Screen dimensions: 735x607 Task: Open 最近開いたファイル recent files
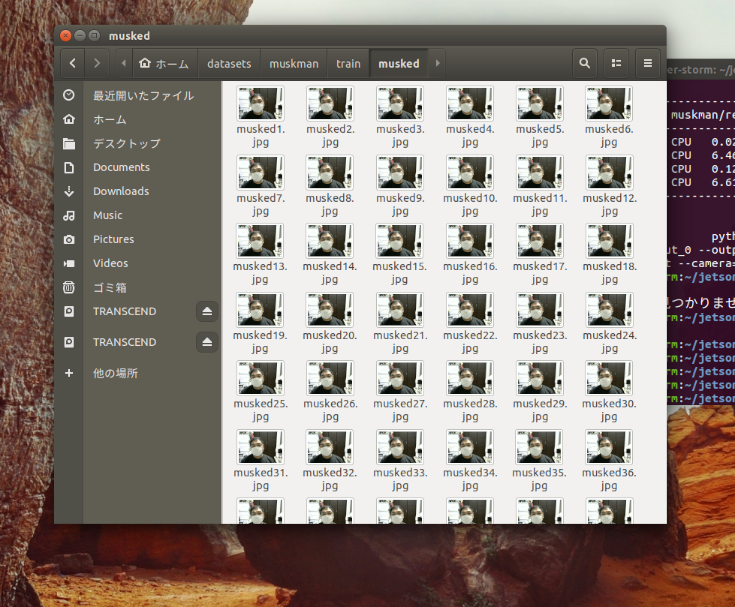[x=143, y=96]
